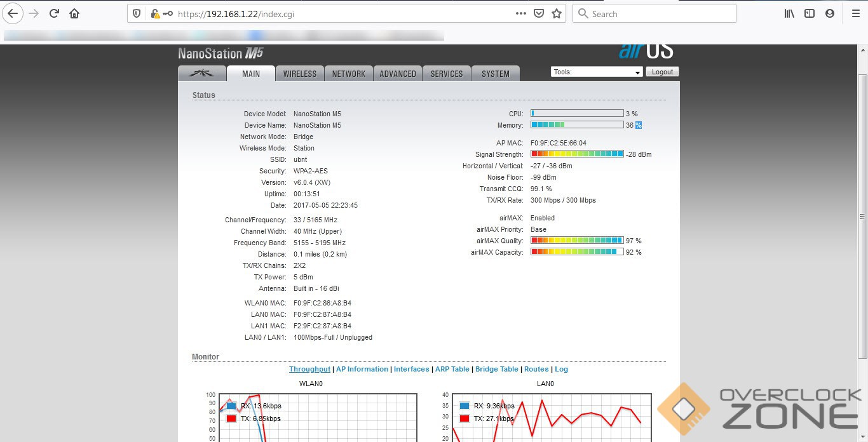Open the Pocket save icon
The image size is (868, 442).
pos(539,13)
